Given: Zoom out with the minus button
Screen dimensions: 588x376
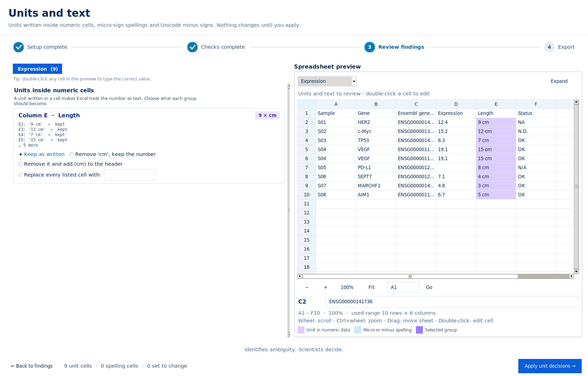Looking at the screenshot, I should pos(307,288).
